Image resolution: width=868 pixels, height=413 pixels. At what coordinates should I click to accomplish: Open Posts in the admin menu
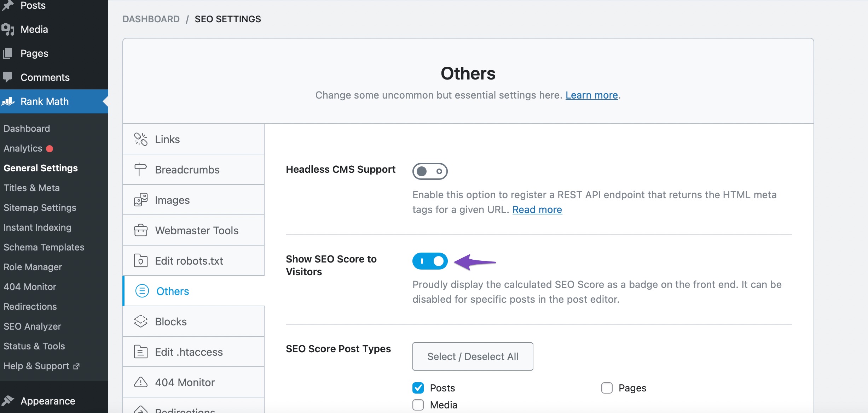54,6
